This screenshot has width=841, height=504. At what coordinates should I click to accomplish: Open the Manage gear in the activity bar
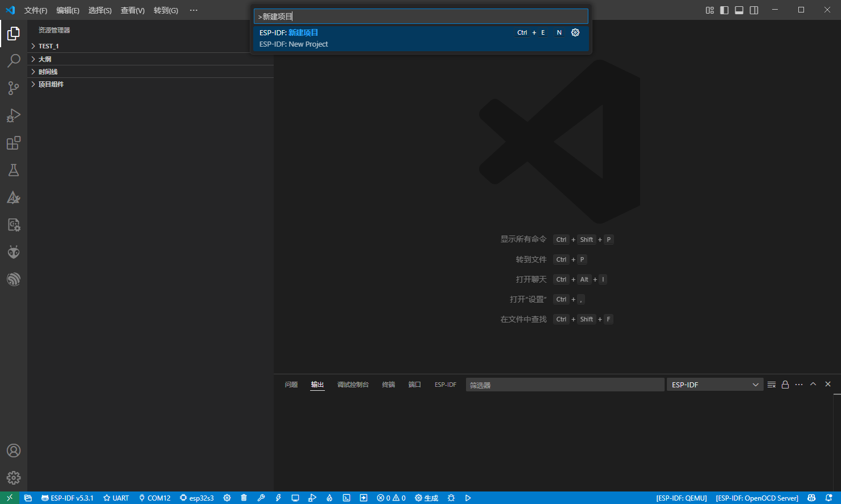[x=14, y=478]
